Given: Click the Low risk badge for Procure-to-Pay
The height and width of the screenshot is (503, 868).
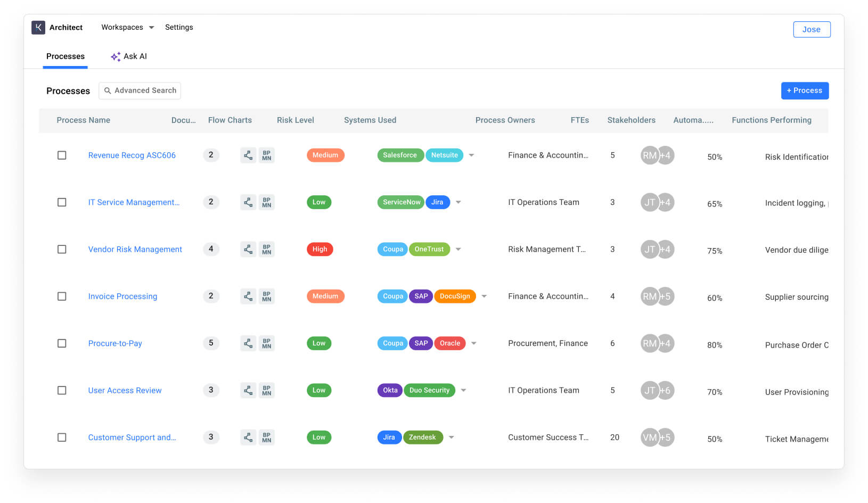Looking at the screenshot, I should click(319, 343).
